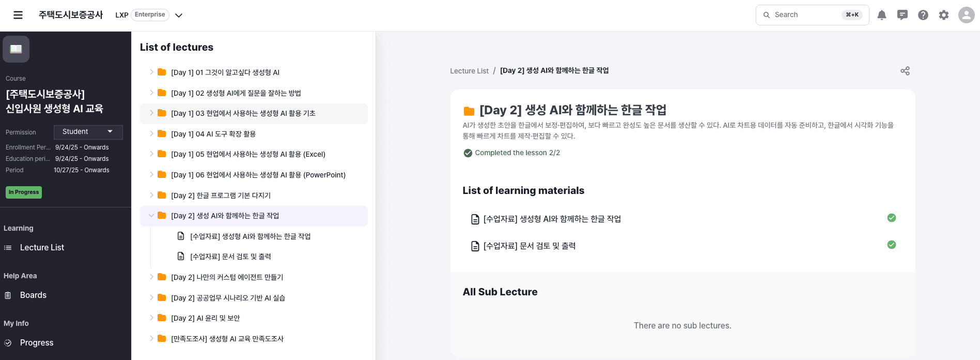Expand the LXP Enterprise chevron dropdown
The image size is (980, 360).
[x=179, y=16]
